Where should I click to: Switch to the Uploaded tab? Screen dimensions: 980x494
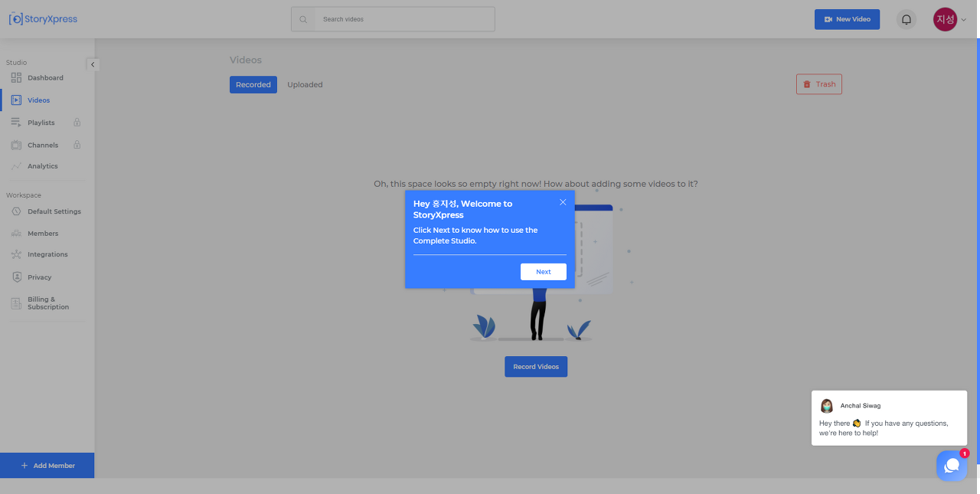(305, 84)
